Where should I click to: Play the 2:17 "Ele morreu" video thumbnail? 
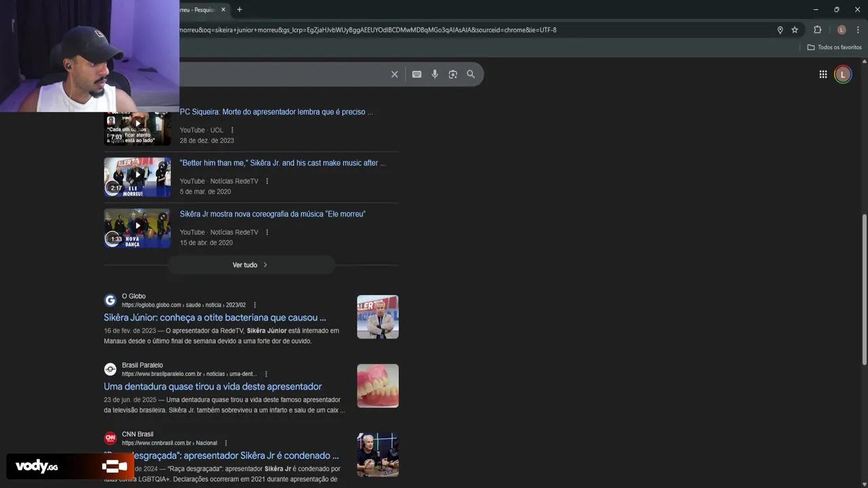[x=138, y=177]
